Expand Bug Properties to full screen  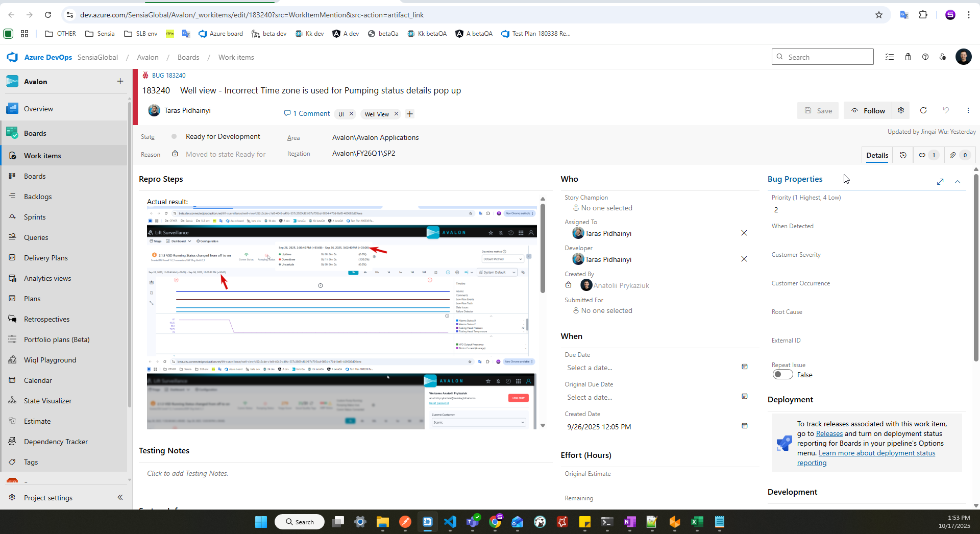pos(940,182)
